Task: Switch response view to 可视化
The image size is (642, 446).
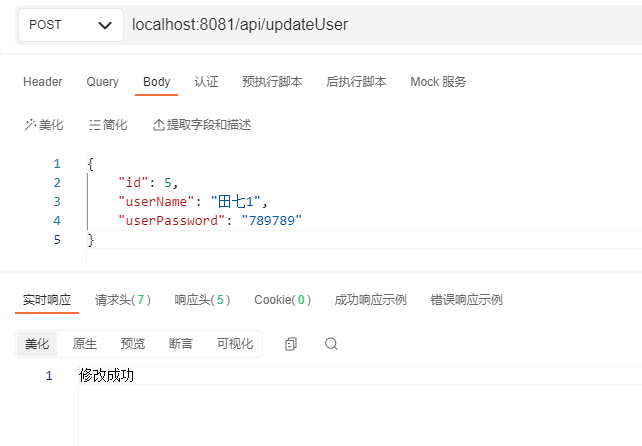Action: [235, 344]
